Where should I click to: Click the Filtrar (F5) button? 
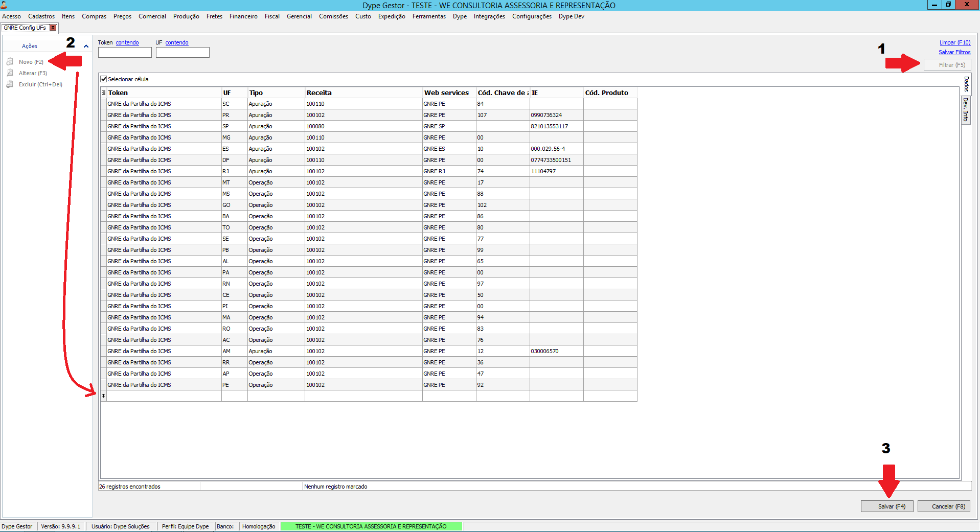pyautogui.click(x=947, y=65)
